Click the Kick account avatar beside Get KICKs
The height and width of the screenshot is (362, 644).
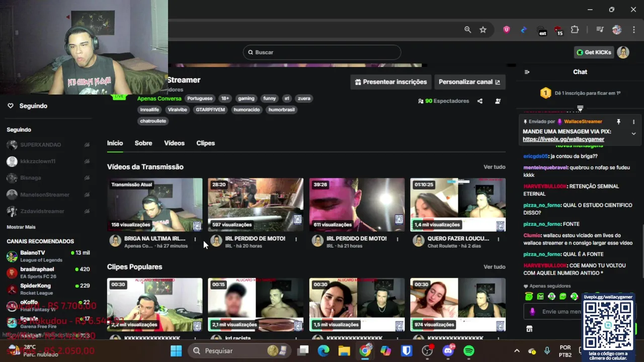coord(623,52)
